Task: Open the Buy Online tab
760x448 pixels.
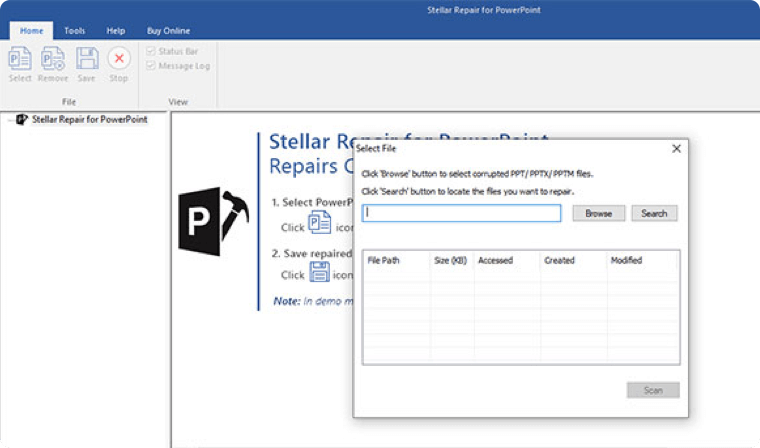Action: [x=167, y=31]
